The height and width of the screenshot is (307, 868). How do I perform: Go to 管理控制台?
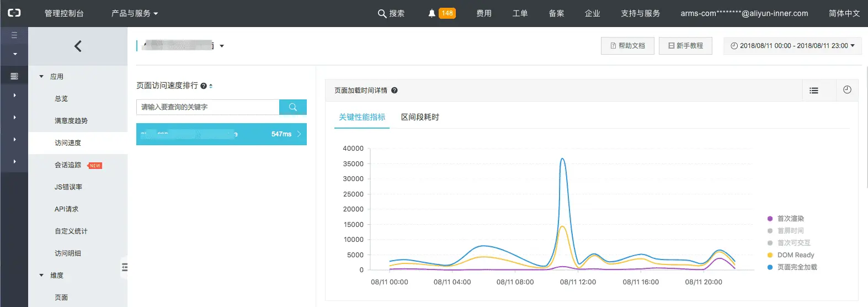[x=64, y=13]
